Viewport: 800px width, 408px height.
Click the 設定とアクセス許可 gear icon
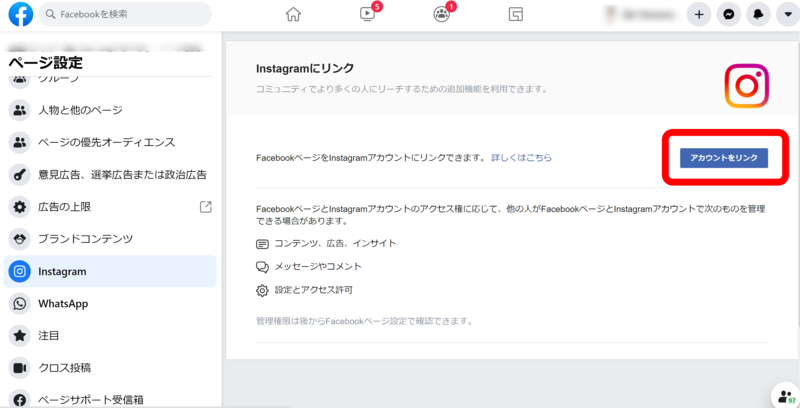coord(262,291)
